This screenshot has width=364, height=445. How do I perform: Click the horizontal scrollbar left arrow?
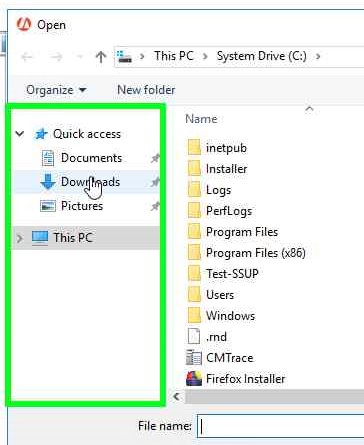click(176, 397)
